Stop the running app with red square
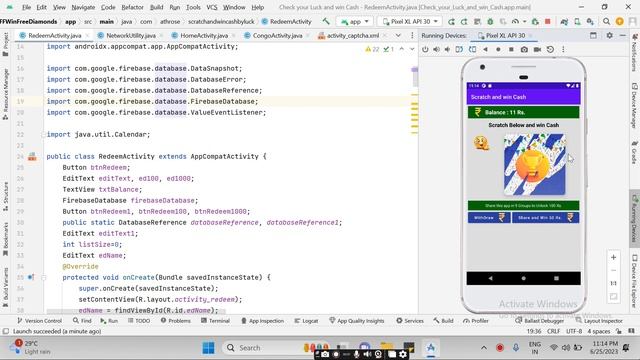Screen dimensions: 640x360 click(x=548, y=22)
